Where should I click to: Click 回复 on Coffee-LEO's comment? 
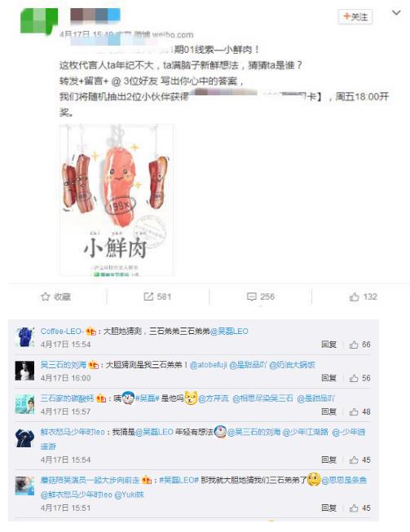pyautogui.click(x=328, y=345)
